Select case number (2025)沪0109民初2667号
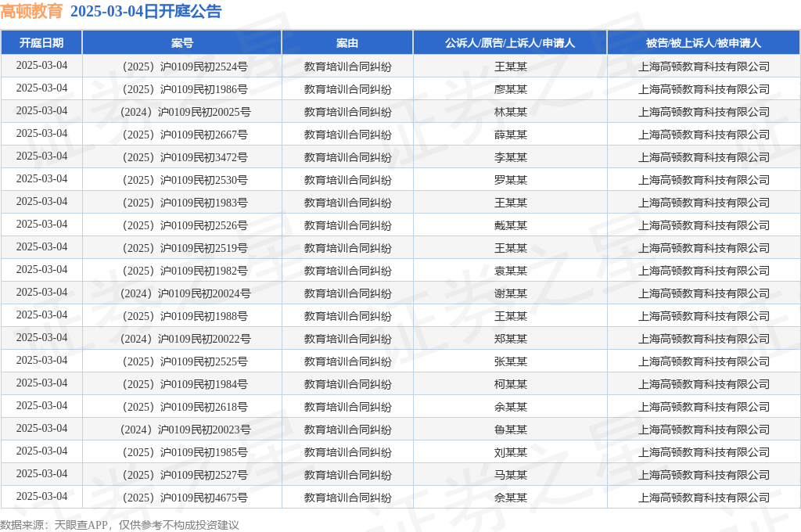This screenshot has height=532, width=801. click(x=185, y=135)
